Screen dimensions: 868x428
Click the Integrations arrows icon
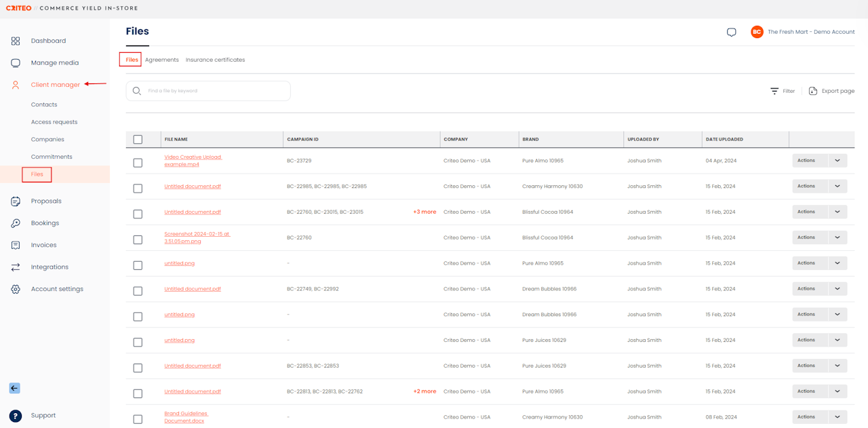point(16,267)
